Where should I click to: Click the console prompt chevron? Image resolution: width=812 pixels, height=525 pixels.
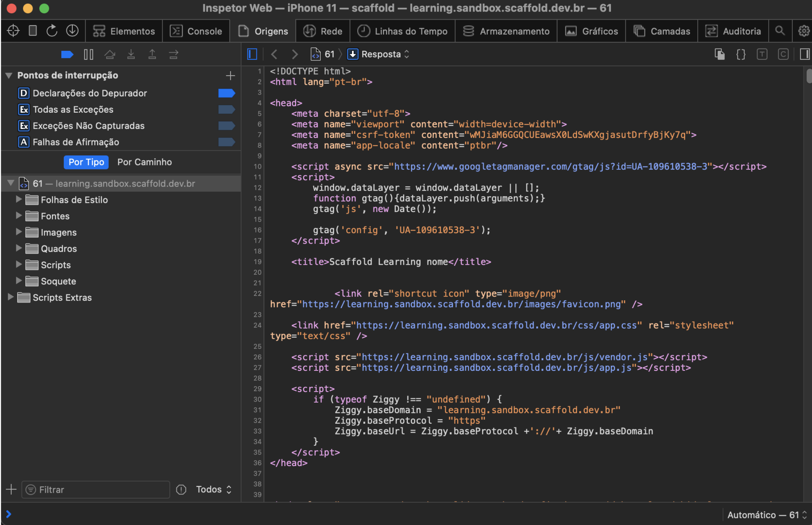tap(9, 514)
